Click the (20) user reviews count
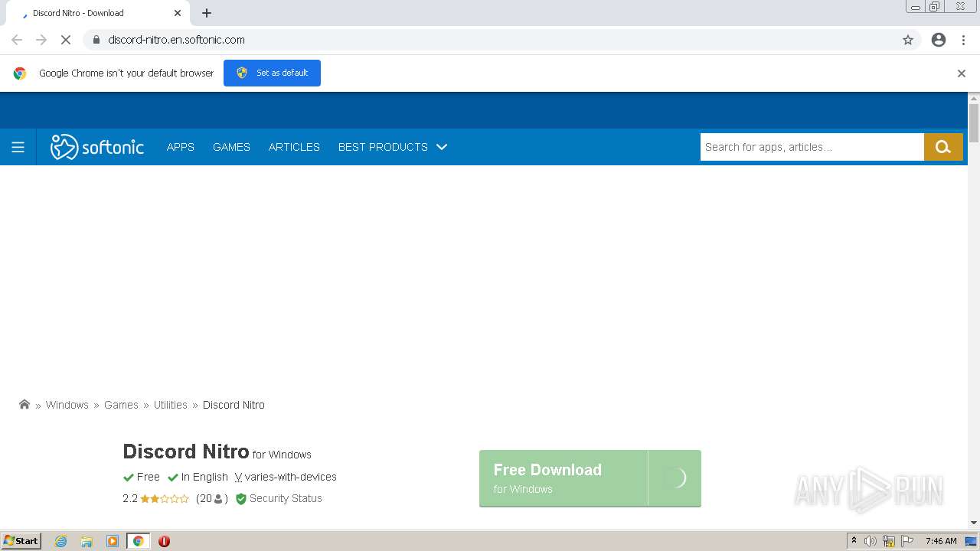This screenshot has width=980, height=551. (x=212, y=498)
